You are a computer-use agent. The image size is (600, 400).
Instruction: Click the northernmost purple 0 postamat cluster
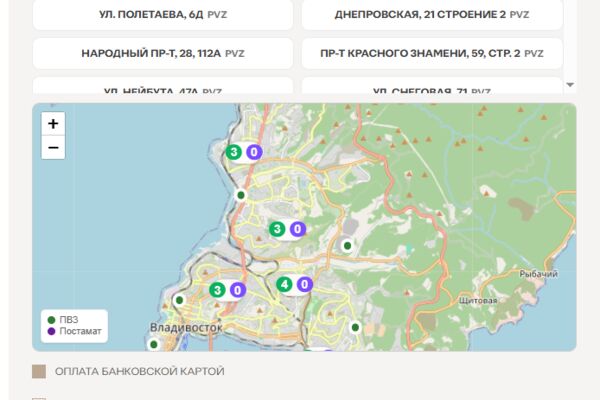pyautogui.click(x=254, y=152)
